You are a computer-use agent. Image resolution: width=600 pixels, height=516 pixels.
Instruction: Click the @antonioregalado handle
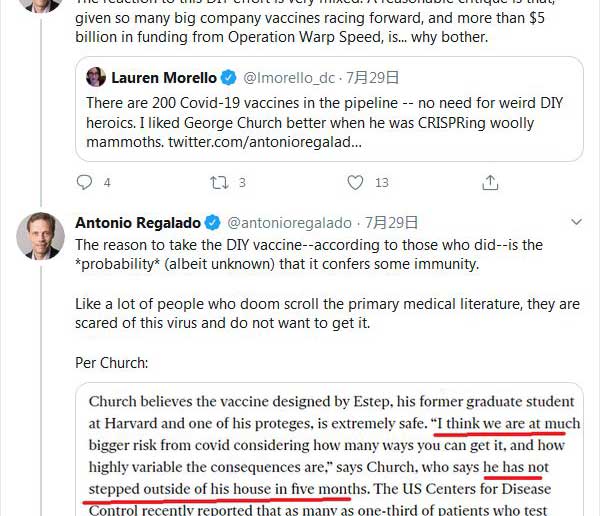[x=290, y=222]
